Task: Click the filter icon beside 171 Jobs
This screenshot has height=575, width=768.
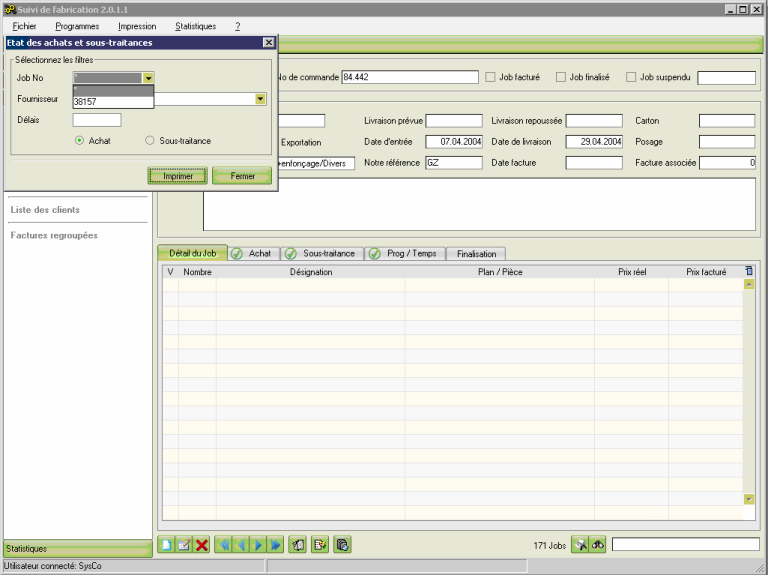Action: (580, 545)
